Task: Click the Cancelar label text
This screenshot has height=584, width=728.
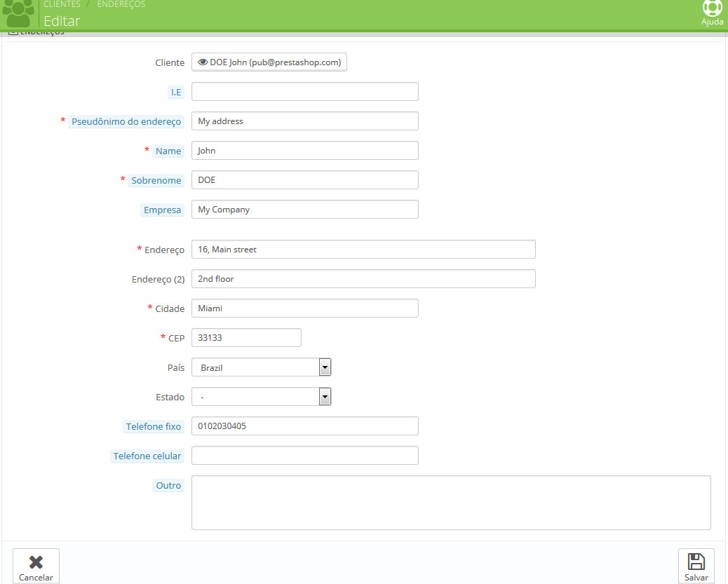Action: pyautogui.click(x=36, y=578)
